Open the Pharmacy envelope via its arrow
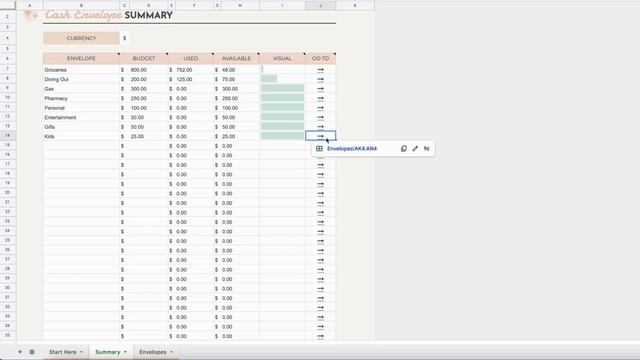This screenshot has width=640, height=360. (320, 98)
